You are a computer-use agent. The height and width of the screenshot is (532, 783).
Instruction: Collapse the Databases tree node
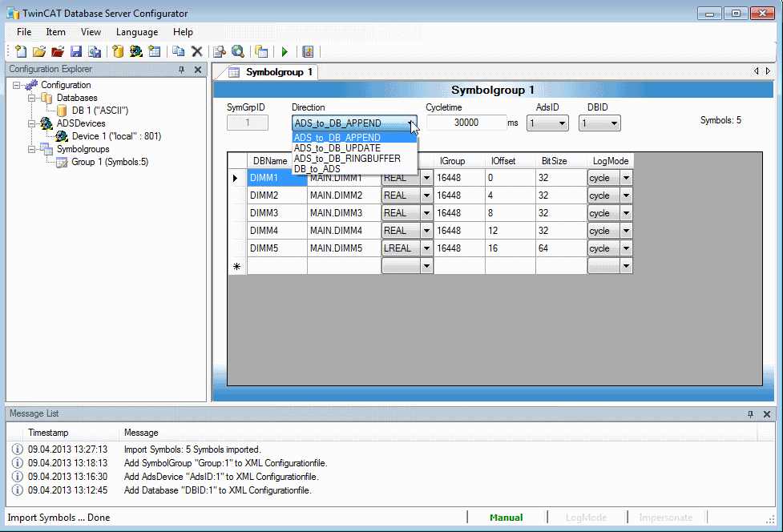31,98
